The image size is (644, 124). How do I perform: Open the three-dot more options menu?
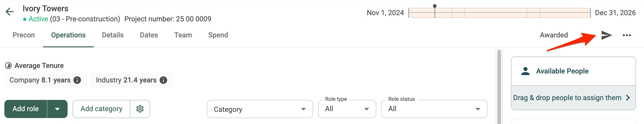[x=627, y=35]
